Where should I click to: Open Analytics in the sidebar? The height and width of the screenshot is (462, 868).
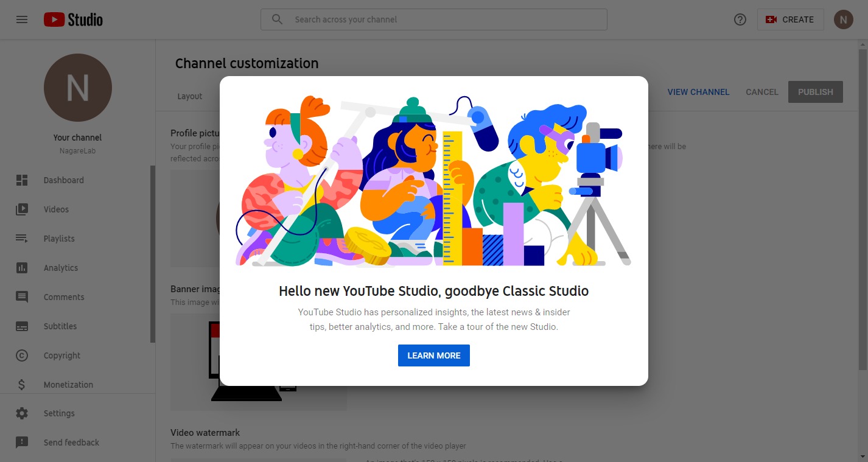pyautogui.click(x=61, y=268)
